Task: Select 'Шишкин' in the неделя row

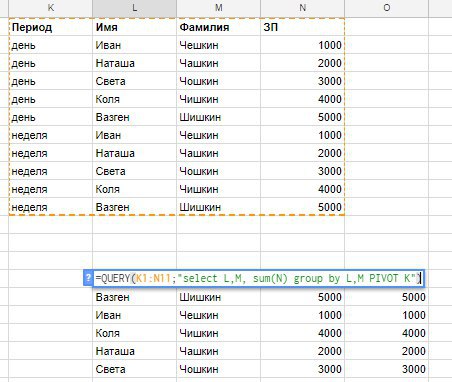Action: point(219,207)
